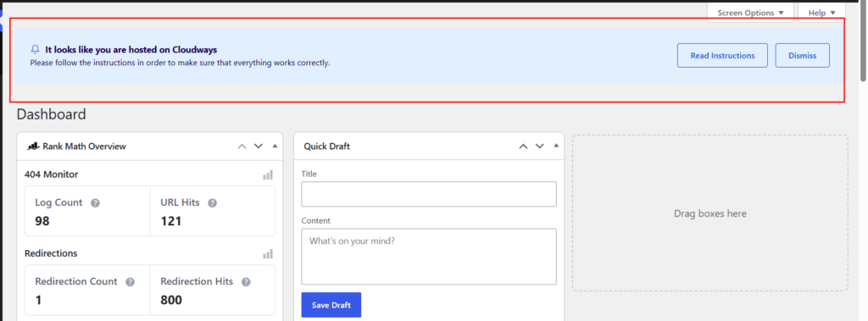Show help tooltip for Redirection Hits
The image size is (868, 321).
pyautogui.click(x=246, y=282)
